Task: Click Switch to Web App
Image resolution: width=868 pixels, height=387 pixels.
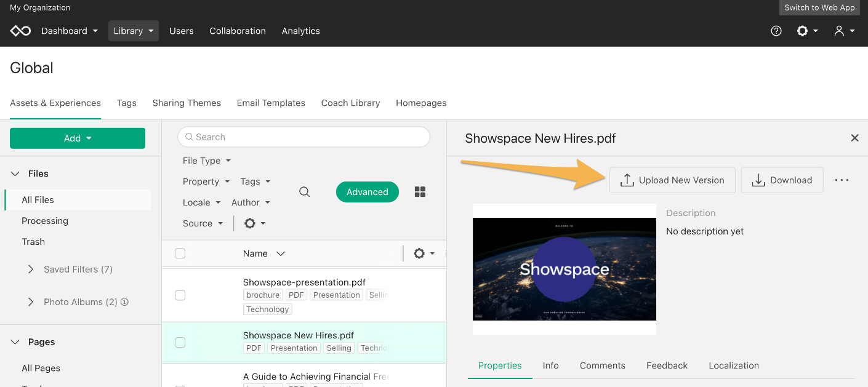Action: click(819, 7)
